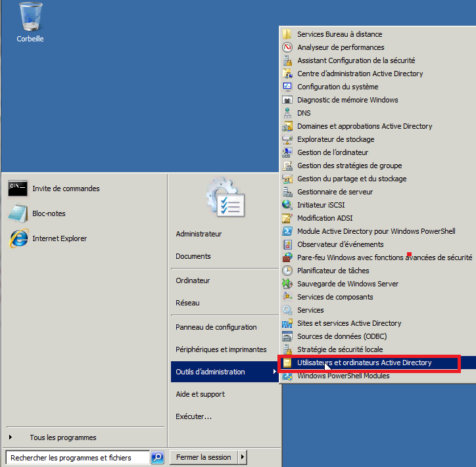
Task: Select the text "Planificateur de tâches"
Action: 333,271
